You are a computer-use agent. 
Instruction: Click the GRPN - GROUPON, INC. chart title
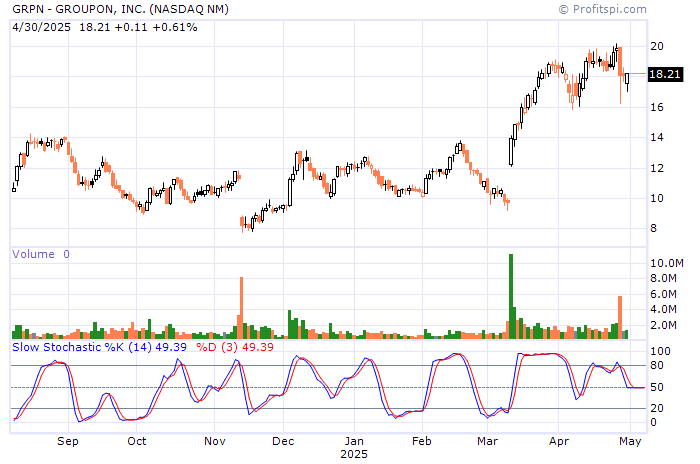click(x=120, y=9)
